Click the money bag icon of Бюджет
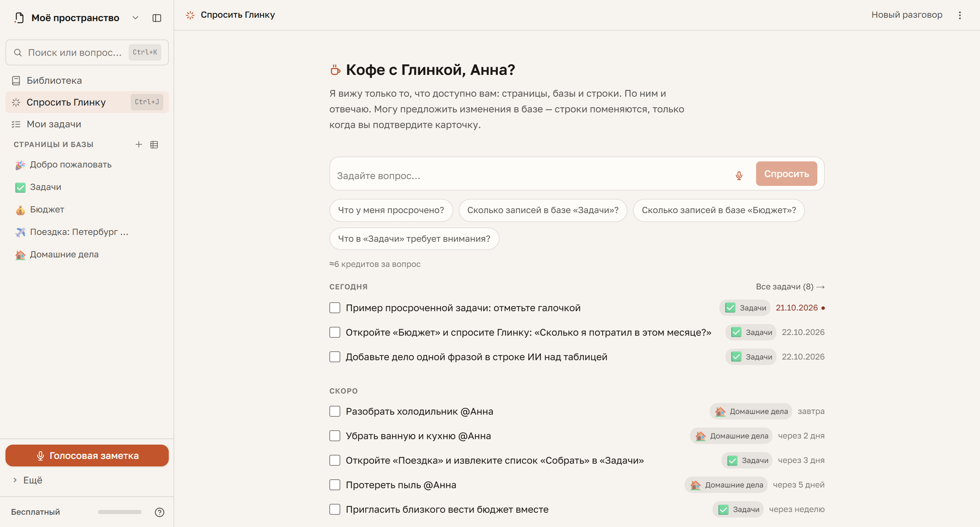 click(20, 210)
